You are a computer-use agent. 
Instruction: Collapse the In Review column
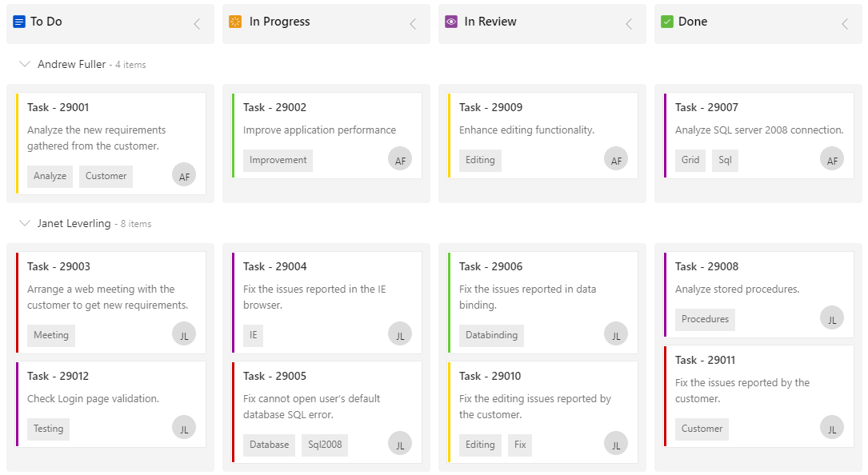[x=629, y=24]
